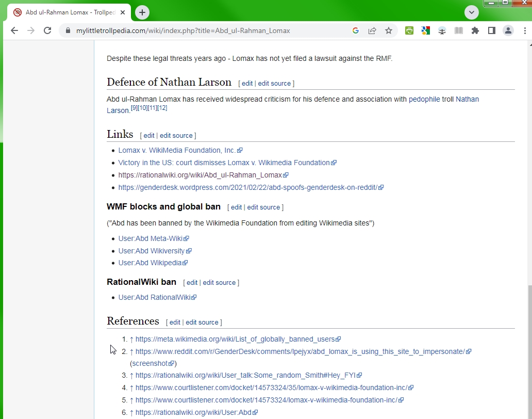Jump to footnote 11
The image size is (532, 419).
153,108
